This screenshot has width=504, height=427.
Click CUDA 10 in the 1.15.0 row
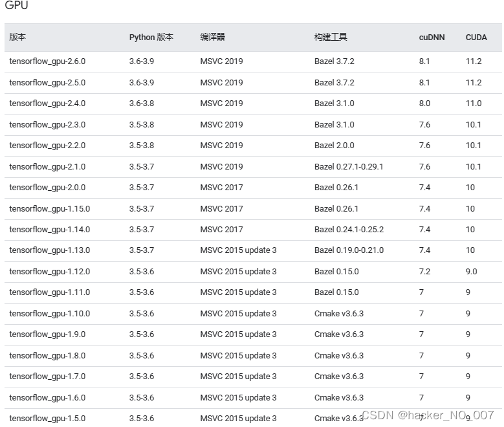coord(470,209)
